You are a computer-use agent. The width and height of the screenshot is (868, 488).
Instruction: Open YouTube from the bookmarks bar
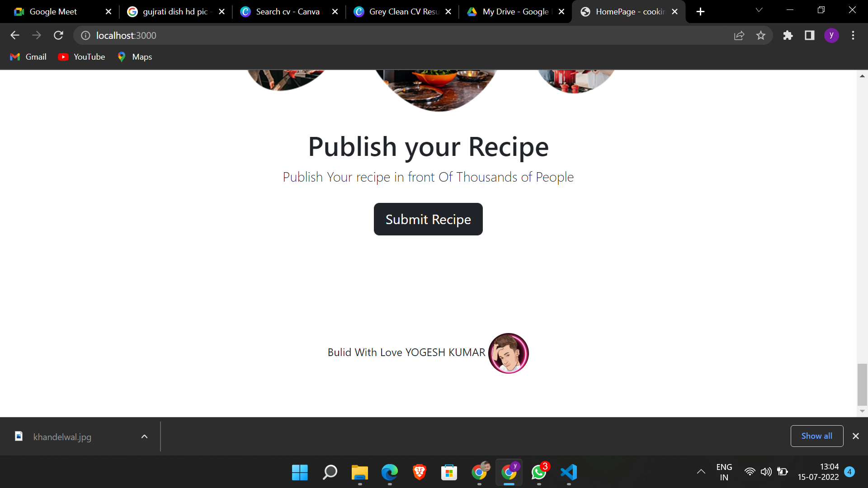tap(81, 56)
